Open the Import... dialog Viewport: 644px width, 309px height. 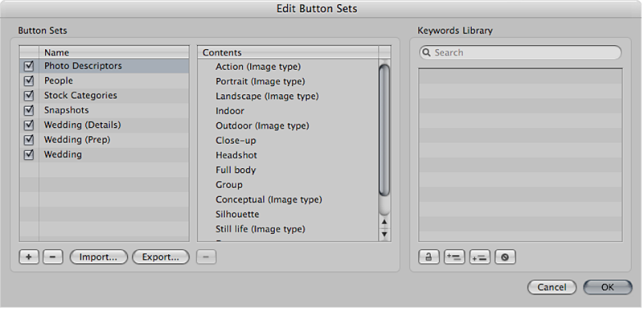point(98,257)
